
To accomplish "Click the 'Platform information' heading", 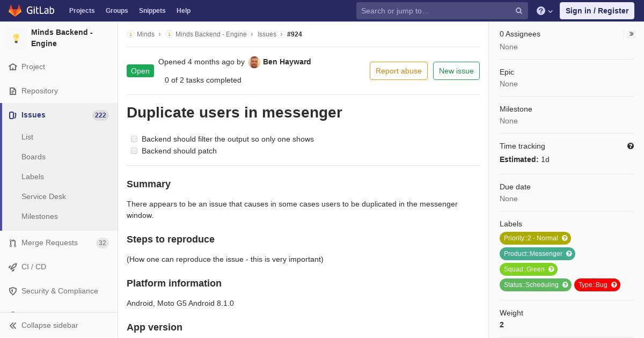I will 174,283.
